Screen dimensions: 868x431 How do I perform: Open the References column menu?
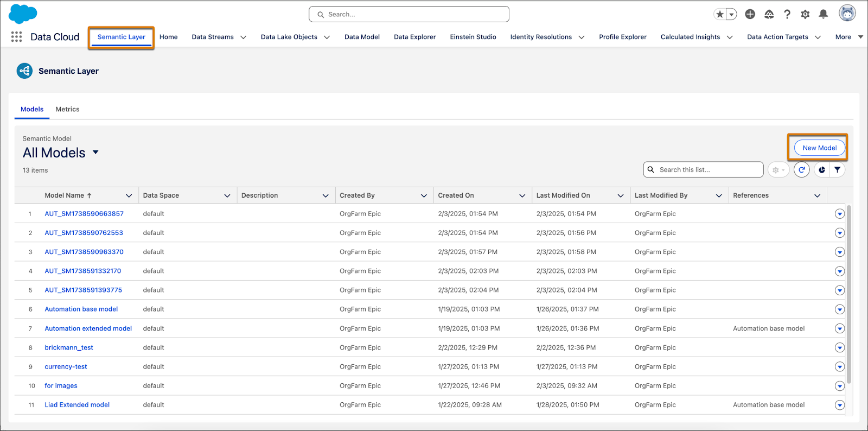pyautogui.click(x=818, y=196)
